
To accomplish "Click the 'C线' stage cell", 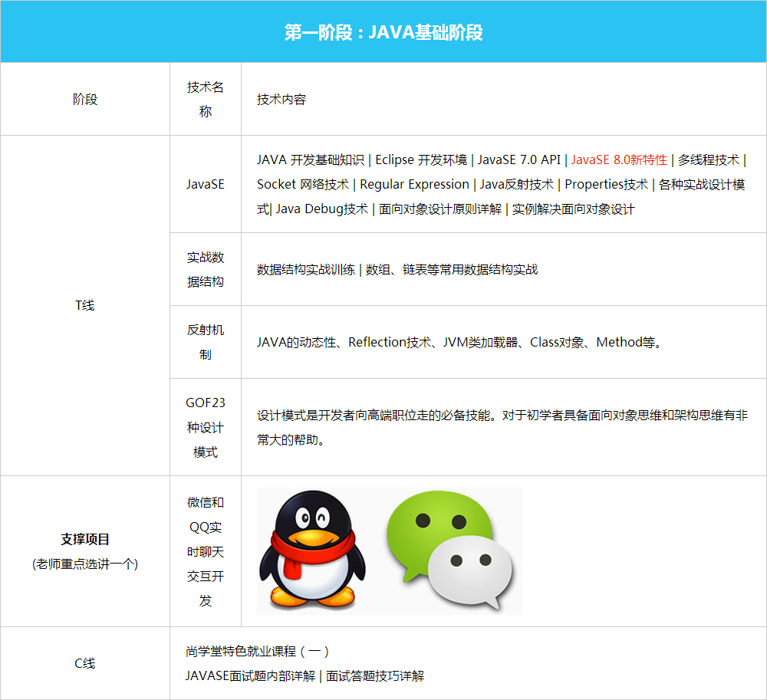I will 85,663.
